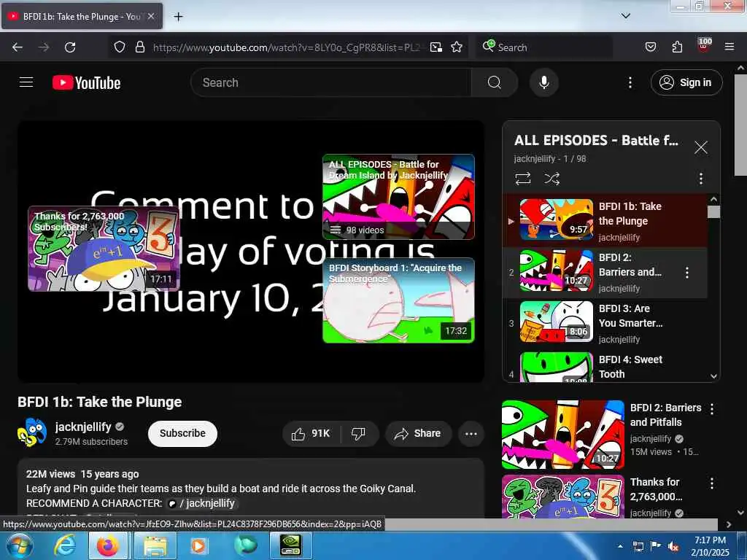Screen dimensions: 747x560
Task: Go forward with the browser forward arrow
Action: pyautogui.click(x=44, y=47)
